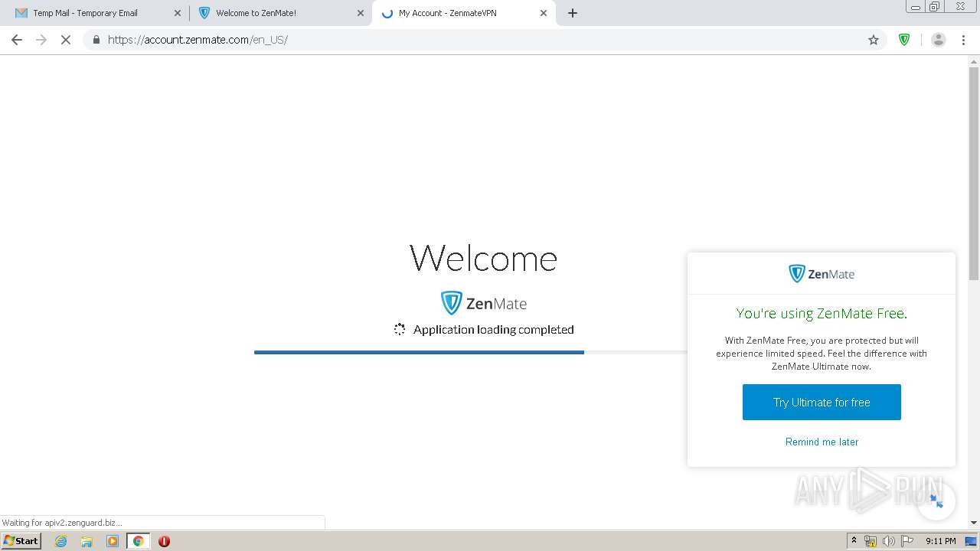Click the ZenMate logo in the popup
This screenshot has width=980, height=551.
point(822,274)
